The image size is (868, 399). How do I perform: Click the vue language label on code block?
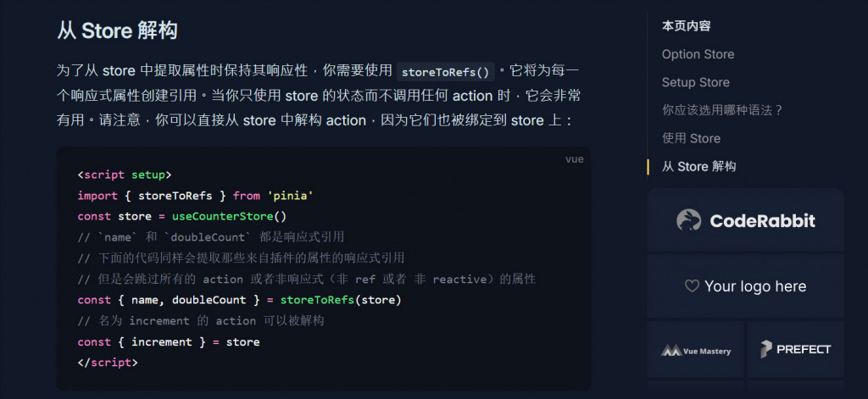tap(574, 159)
